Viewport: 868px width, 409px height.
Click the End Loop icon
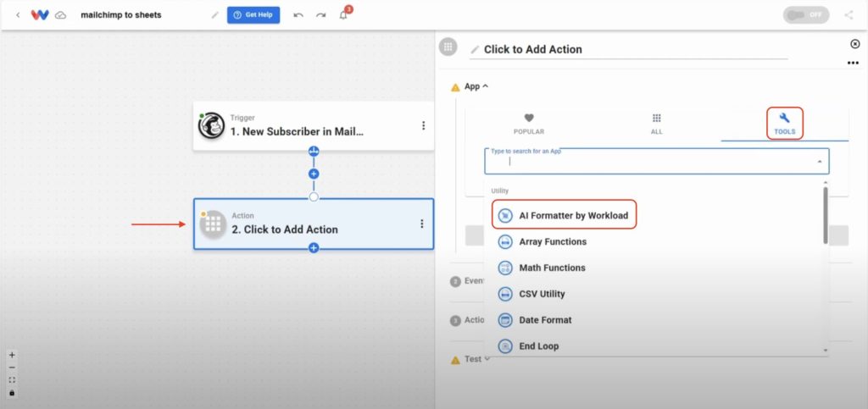pos(505,346)
